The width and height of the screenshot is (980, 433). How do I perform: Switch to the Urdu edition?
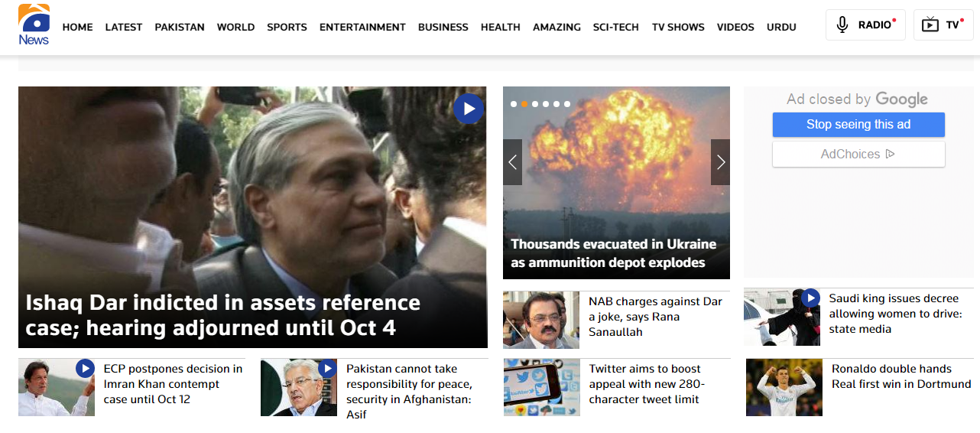pos(781,27)
